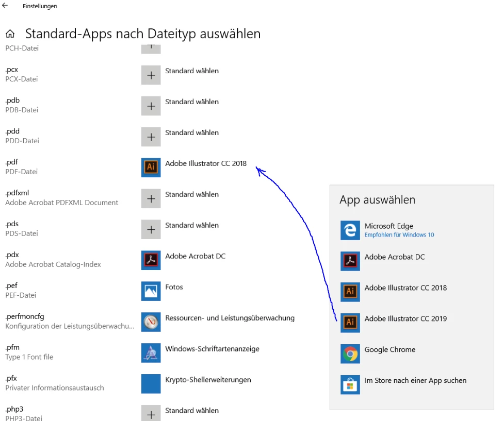Click the Empfohlen für Windows 10 text
Viewport: 504px width, 421px height.
pos(399,235)
